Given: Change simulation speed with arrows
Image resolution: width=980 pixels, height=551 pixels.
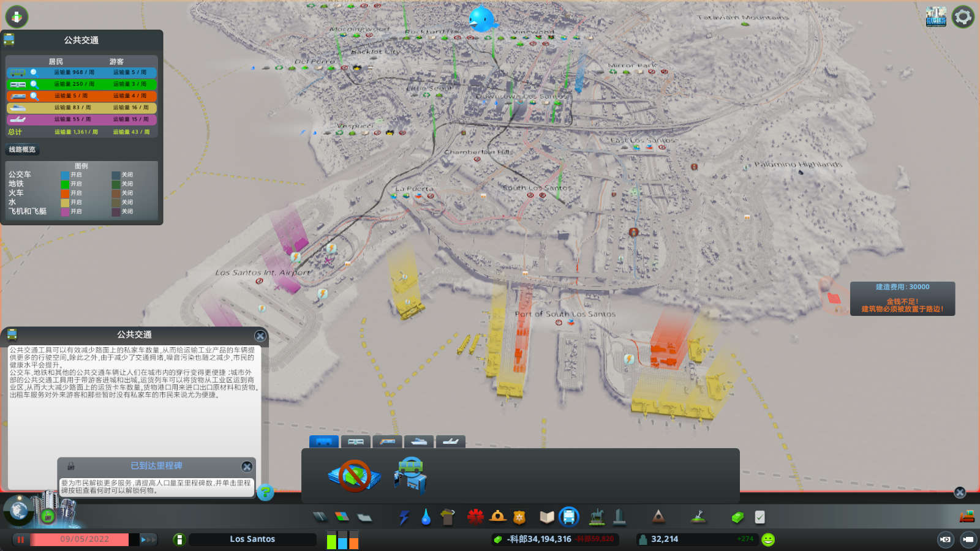Looking at the screenshot, I should click(x=148, y=539).
